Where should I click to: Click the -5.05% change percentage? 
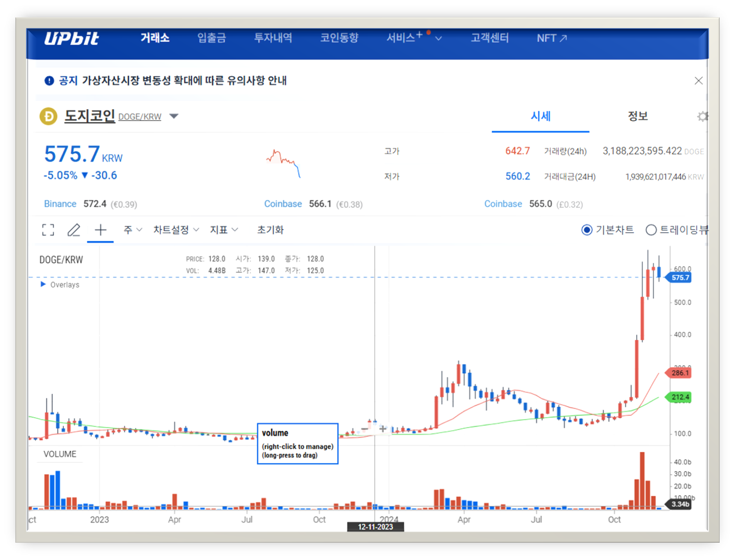click(x=61, y=175)
